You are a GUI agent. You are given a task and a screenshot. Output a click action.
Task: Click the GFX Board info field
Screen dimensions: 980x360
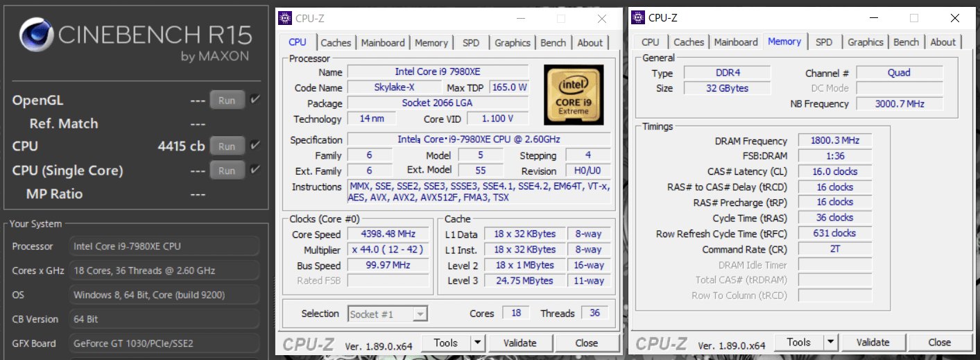(x=164, y=343)
